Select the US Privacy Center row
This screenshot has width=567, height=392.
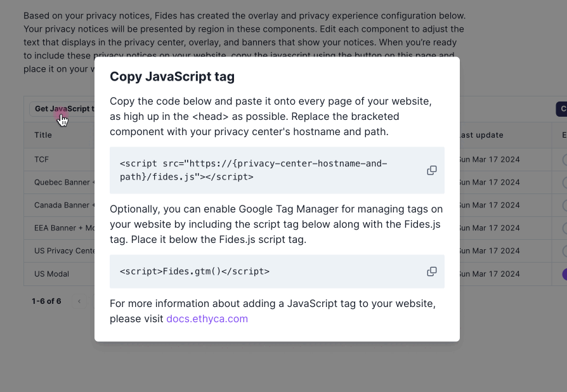(x=64, y=251)
